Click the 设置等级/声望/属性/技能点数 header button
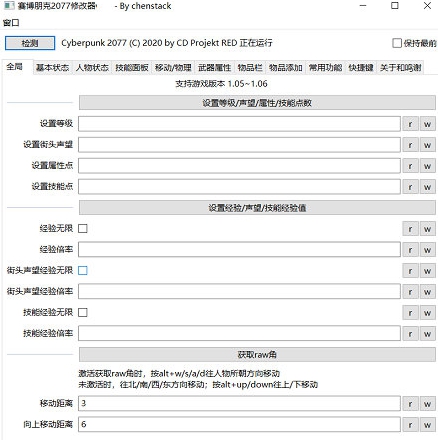Image resolution: width=438 pixels, height=440 pixels. click(x=257, y=103)
